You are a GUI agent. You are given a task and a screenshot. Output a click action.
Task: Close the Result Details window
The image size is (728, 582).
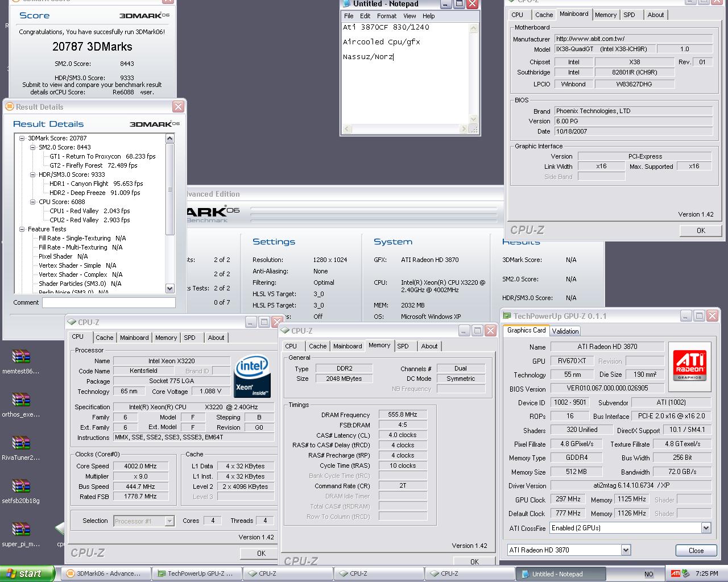(178, 107)
